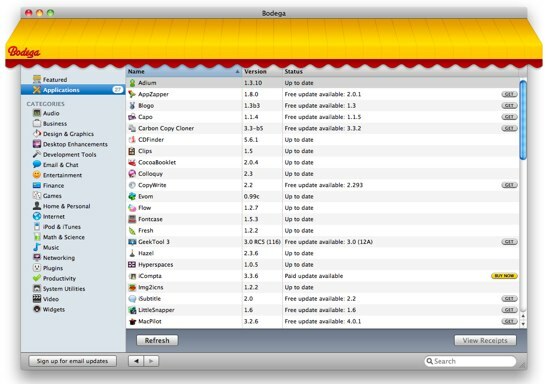
Task: Click the Hyperspaces app icon
Action: pyautogui.click(x=132, y=264)
